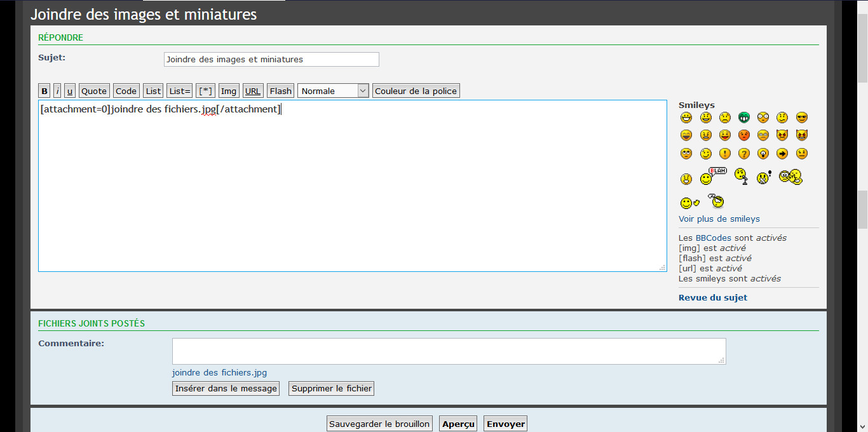868x432 pixels.
Task: Insert Code BBCode tag
Action: click(x=126, y=91)
